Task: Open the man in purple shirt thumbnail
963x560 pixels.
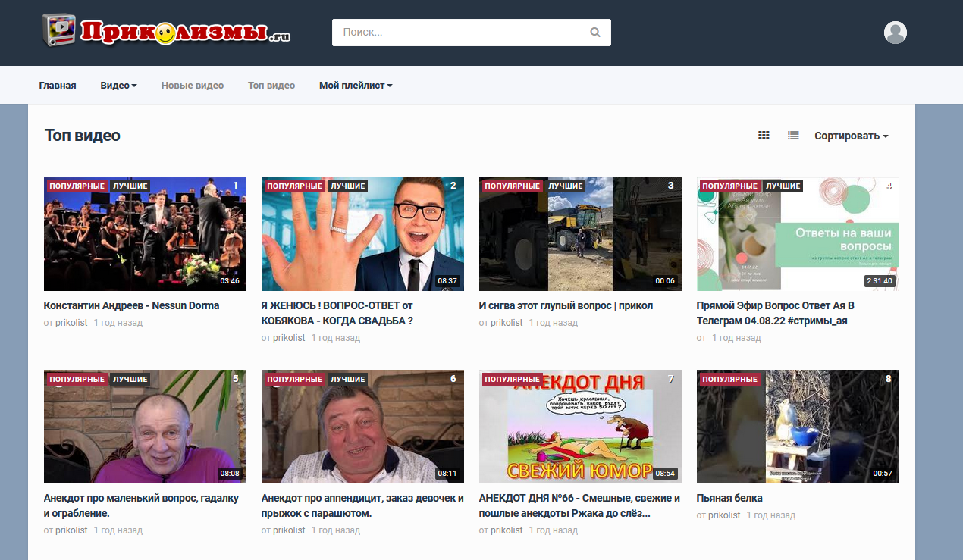Action: coord(145,427)
